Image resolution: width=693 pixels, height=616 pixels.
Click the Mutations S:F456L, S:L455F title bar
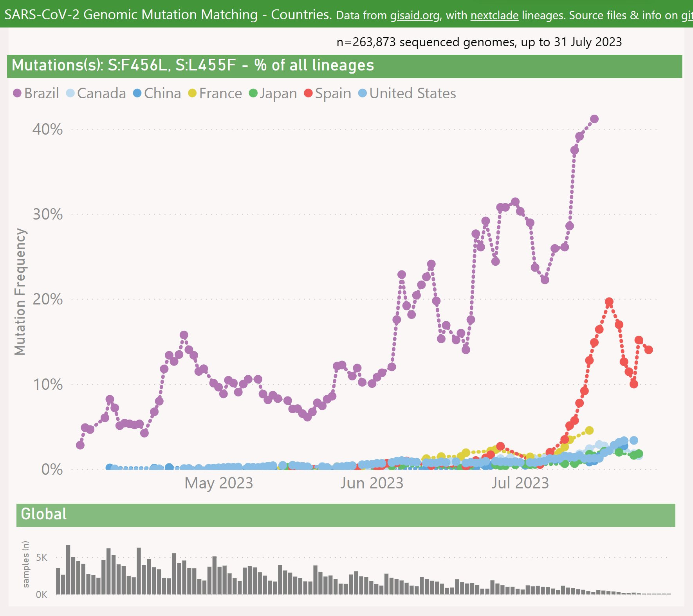(345, 66)
